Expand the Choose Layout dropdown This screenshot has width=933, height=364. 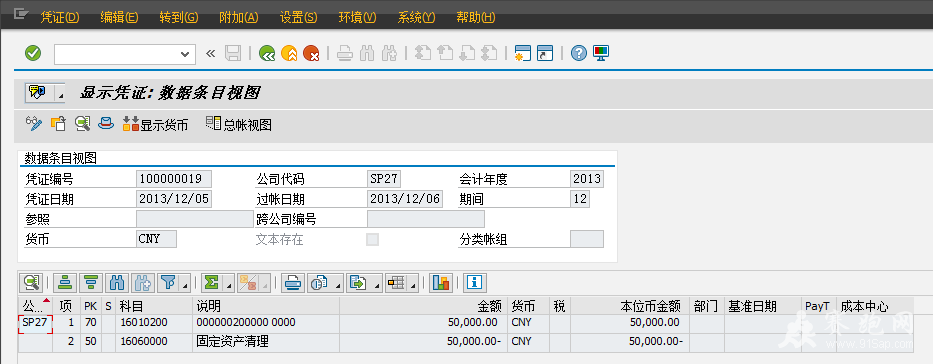point(413,284)
